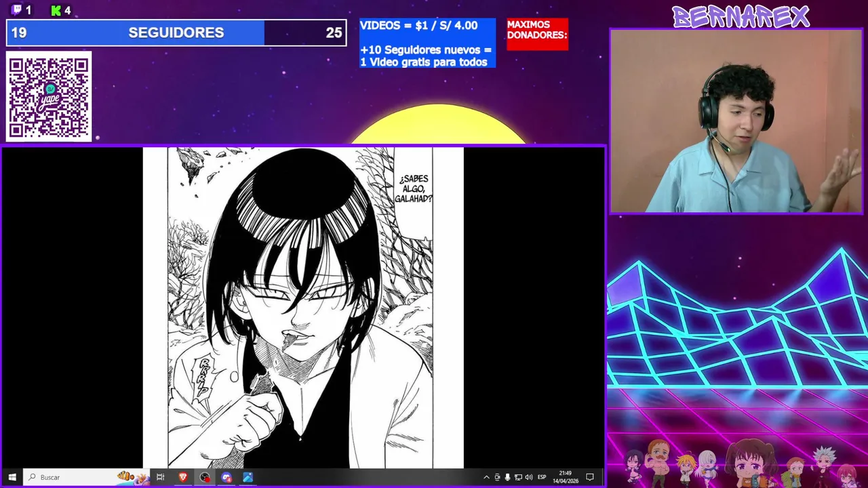Click the Buscar search box in taskbar
Screen dimensions: 868x488
coord(86,477)
